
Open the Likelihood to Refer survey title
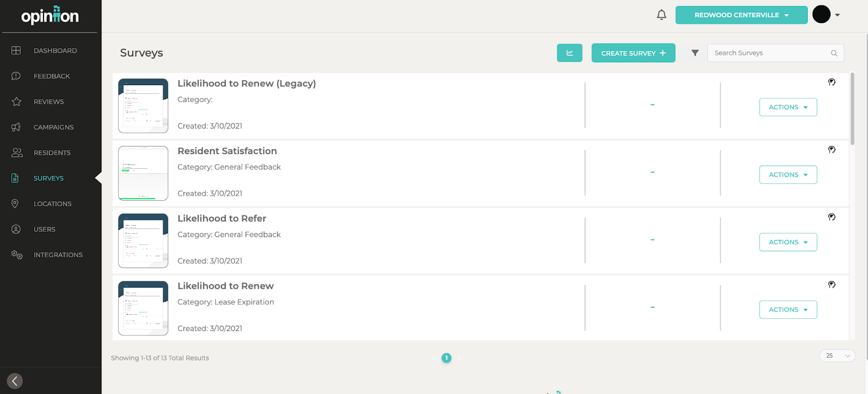point(222,218)
